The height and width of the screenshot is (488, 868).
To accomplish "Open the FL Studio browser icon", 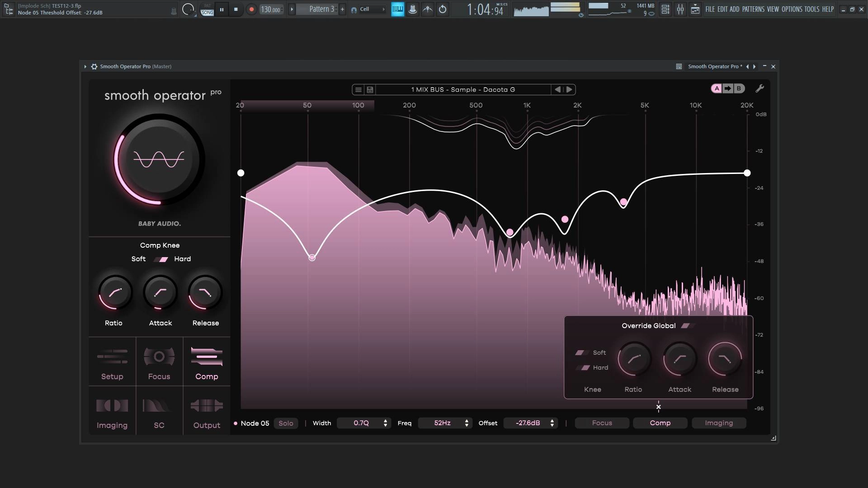I will click(x=9, y=9).
